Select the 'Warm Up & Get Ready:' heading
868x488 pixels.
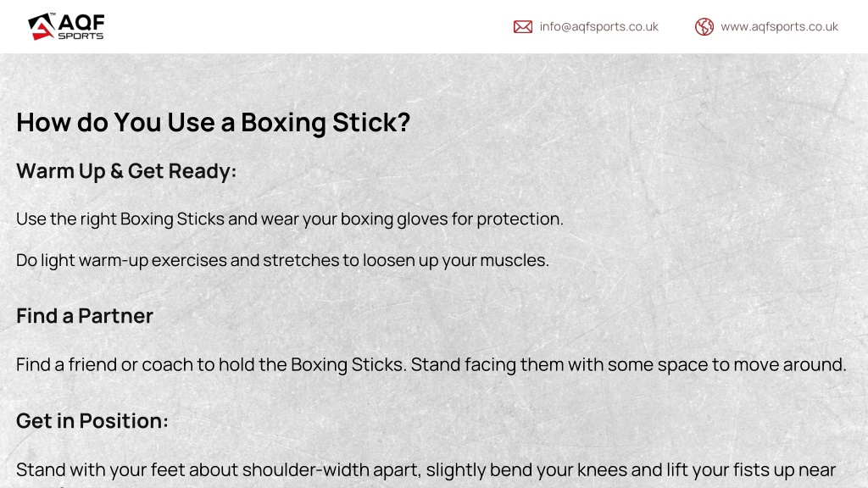tap(126, 171)
